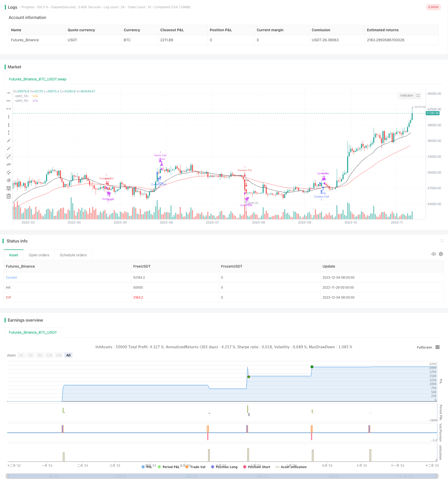Viewport: 448px width, 486px height.
Task: Click the Compra Put signal label near 2023-08
Action: click(x=245, y=170)
